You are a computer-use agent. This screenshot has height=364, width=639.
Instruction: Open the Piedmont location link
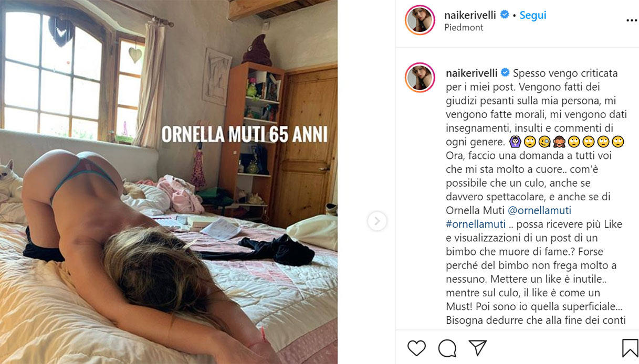pyautogui.click(x=464, y=27)
